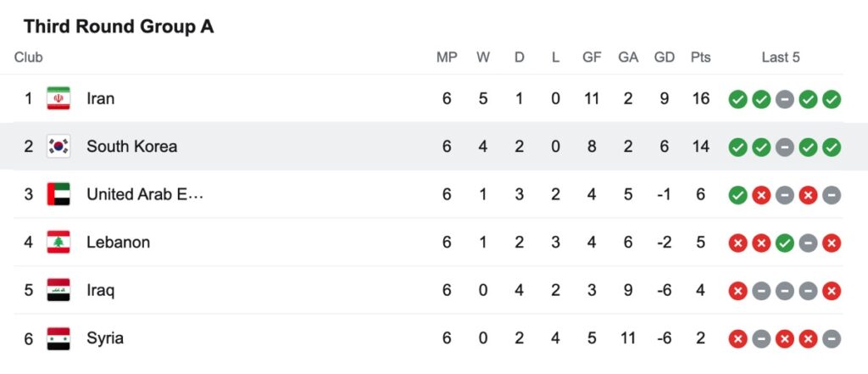Screen dimensions: 868x374
Task: Click the Iraq flag icon
Action: click(58, 290)
